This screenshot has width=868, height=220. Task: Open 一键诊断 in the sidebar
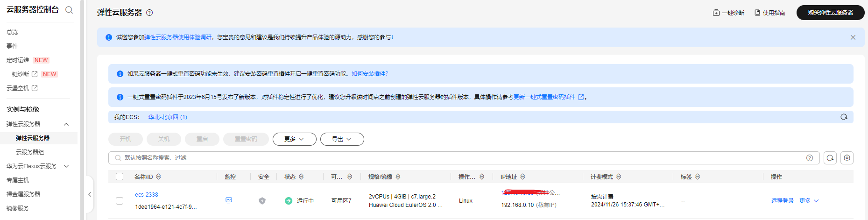(18, 74)
